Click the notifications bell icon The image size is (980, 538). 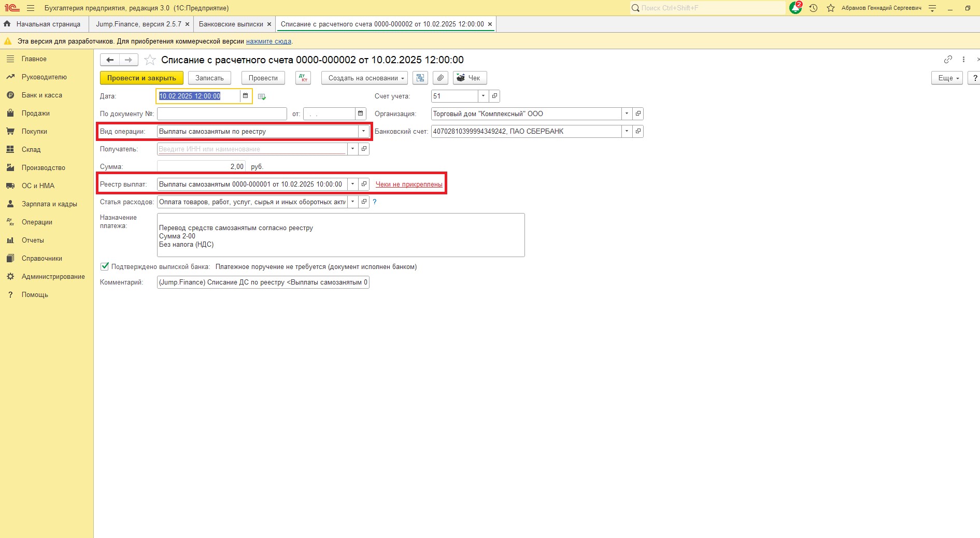795,8
